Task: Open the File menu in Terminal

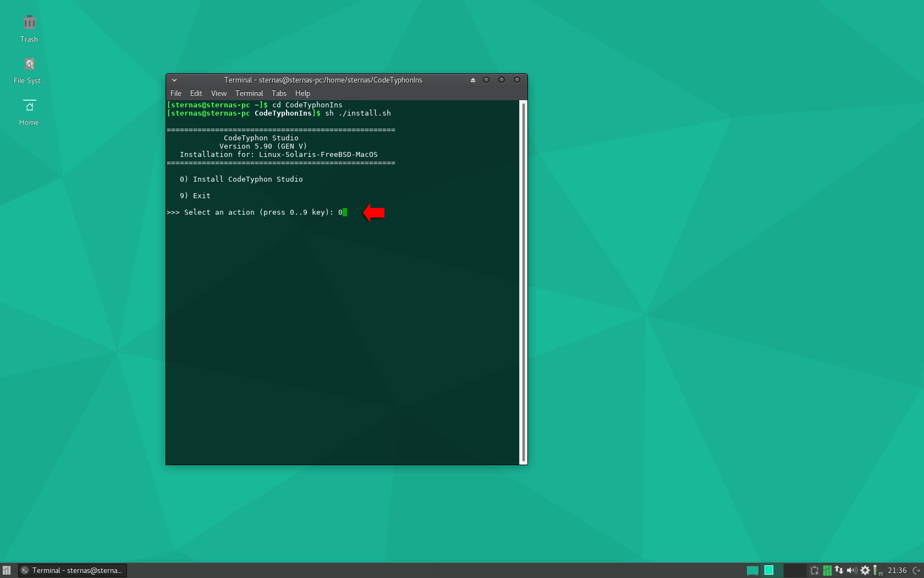Action: tap(176, 94)
